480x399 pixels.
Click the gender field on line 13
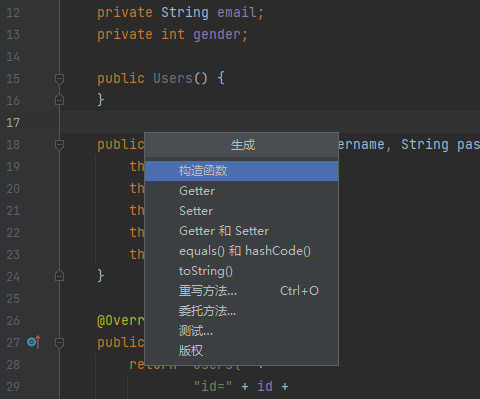217,35
